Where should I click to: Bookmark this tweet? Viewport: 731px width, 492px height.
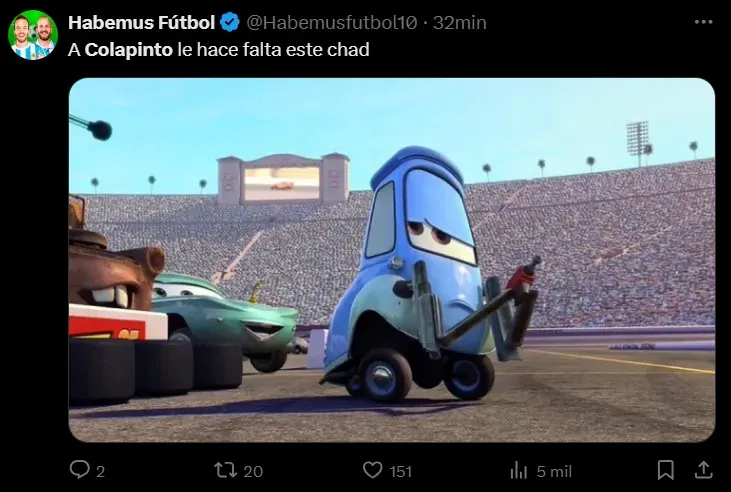pyautogui.click(x=666, y=470)
